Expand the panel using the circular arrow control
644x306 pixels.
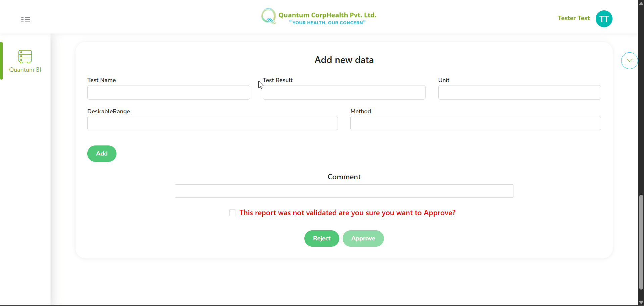coord(630,60)
